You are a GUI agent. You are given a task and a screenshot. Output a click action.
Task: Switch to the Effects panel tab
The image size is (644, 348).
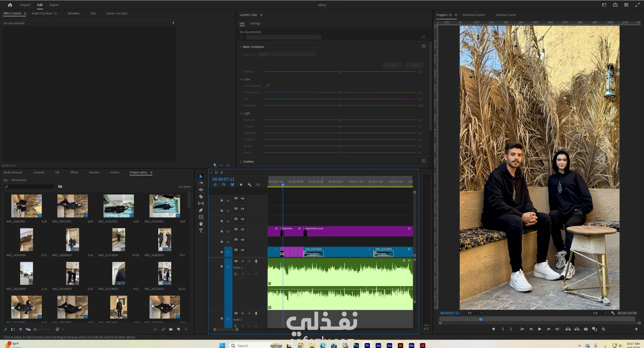click(x=74, y=172)
